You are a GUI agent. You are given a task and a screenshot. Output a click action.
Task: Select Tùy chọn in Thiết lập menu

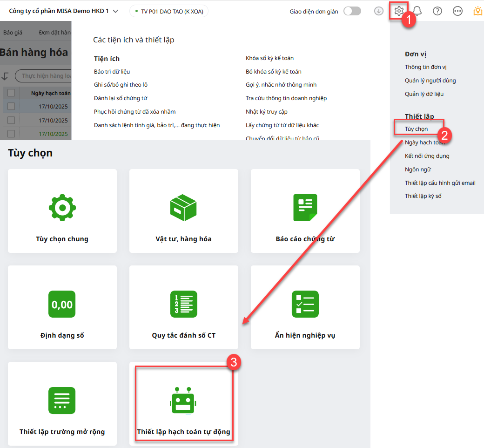416,129
